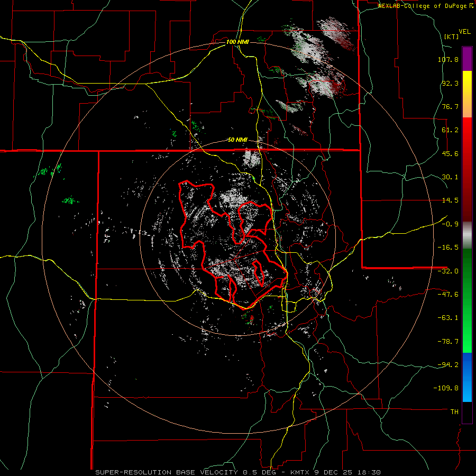Pick the gray segment of the color bar

[x=467, y=235]
